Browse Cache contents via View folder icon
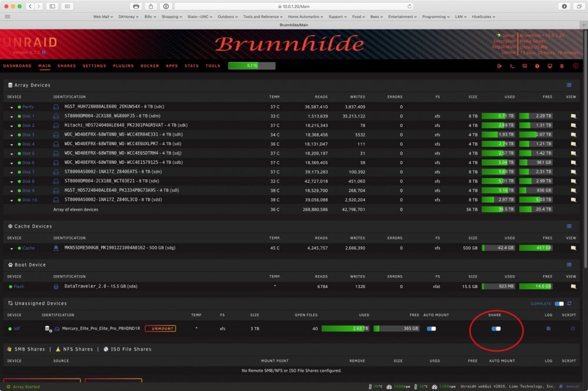 (x=573, y=248)
